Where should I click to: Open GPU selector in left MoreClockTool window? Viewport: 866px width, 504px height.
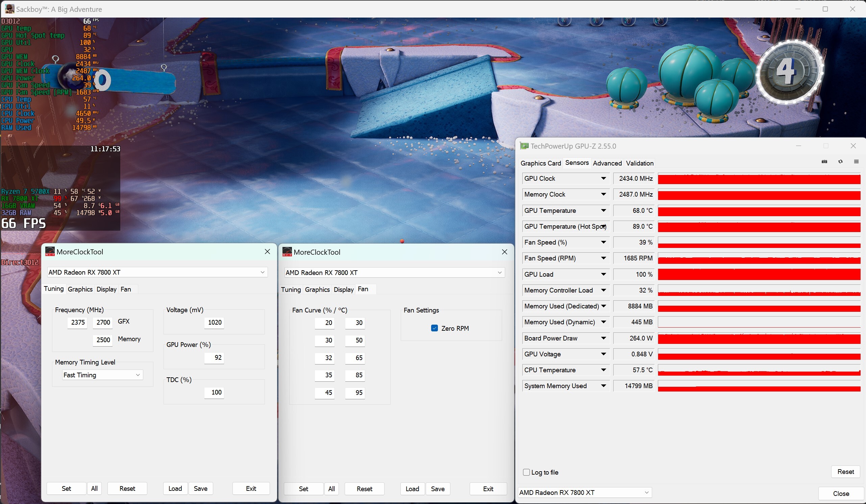coord(157,272)
